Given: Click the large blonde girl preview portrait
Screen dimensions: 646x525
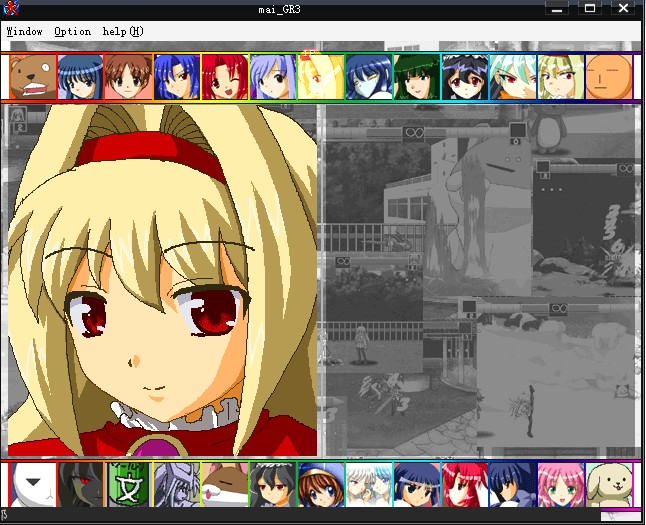Looking at the screenshot, I should (162, 280).
